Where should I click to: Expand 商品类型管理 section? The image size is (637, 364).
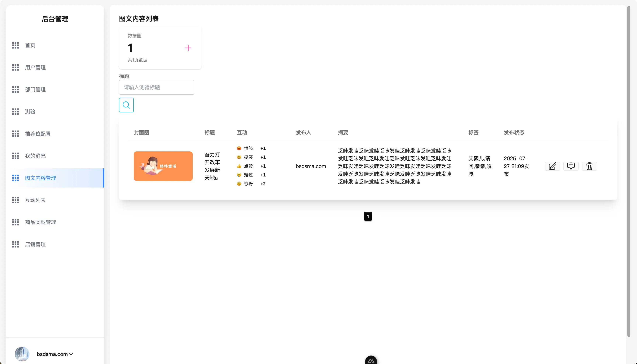(x=40, y=222)
